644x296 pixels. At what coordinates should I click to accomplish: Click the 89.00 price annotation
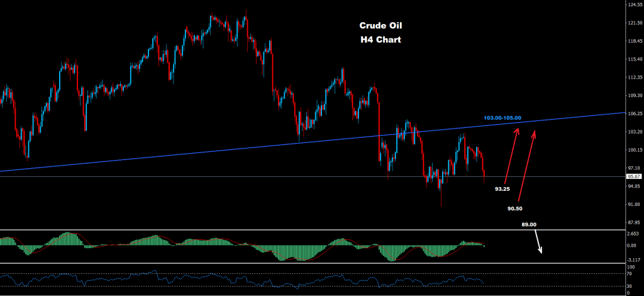(528, 224)
